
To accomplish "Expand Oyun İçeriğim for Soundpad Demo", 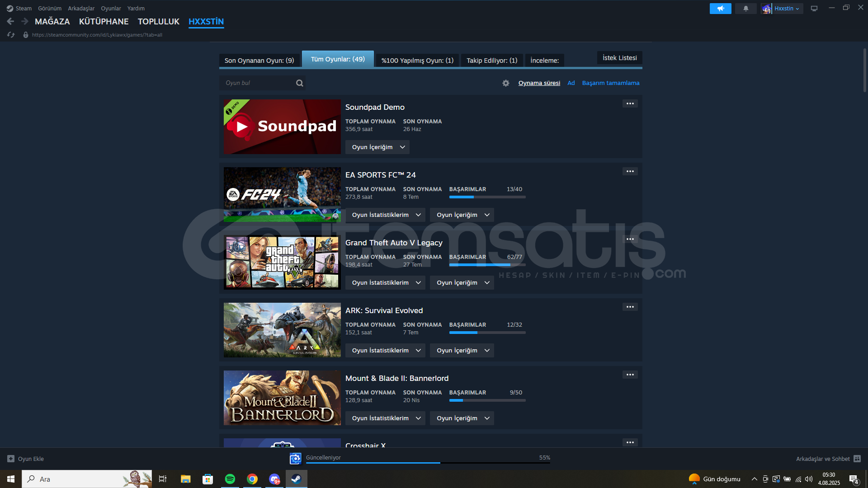I will pos(377,147).
